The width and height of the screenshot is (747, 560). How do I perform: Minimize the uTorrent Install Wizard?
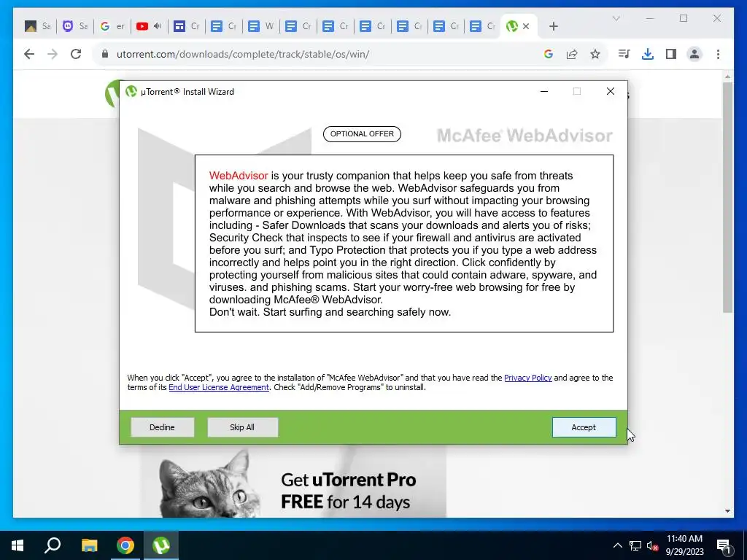click(544, 91)
